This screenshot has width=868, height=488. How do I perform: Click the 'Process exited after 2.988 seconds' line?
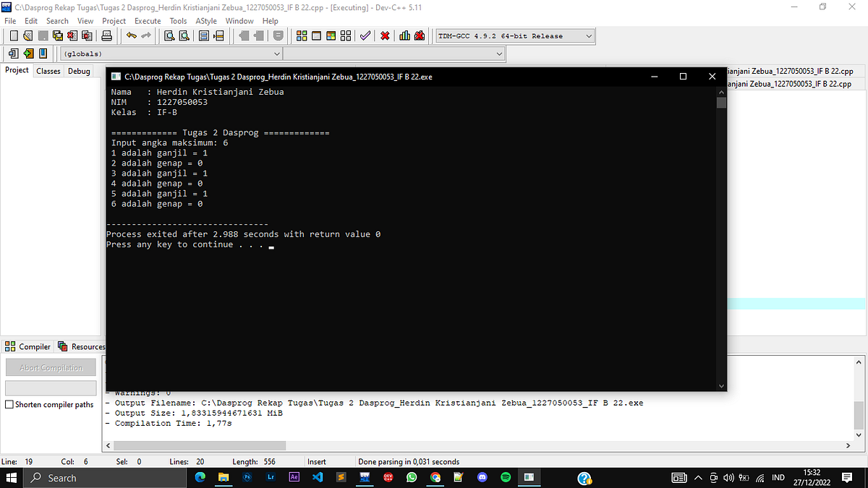[243, 234]
